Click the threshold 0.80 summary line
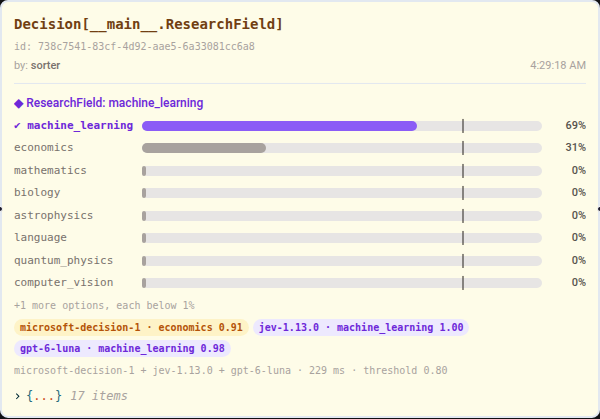This screenshot has height=419, width=600. pyautogui.click(x=231, y=370)
